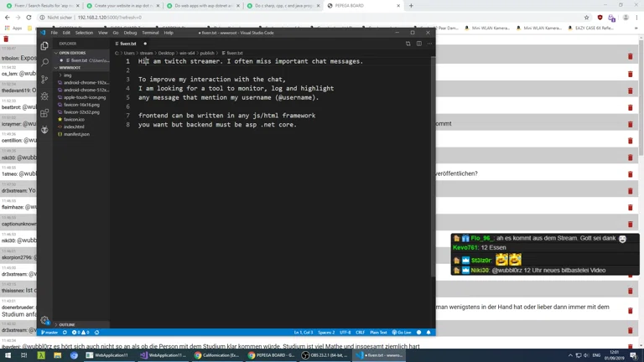Open manifest.json in the file explorer
This screenshot has height=362, width=644.
click(76, 134)
